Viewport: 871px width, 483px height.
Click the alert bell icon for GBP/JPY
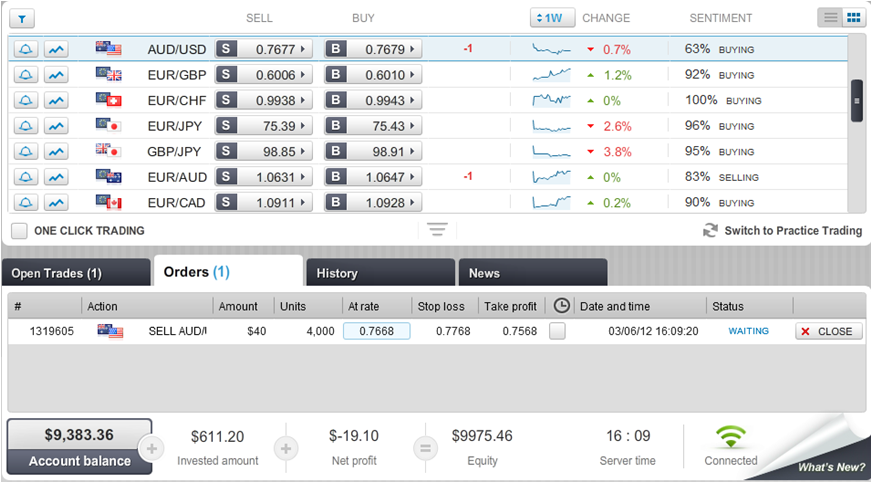pos(27,151)
